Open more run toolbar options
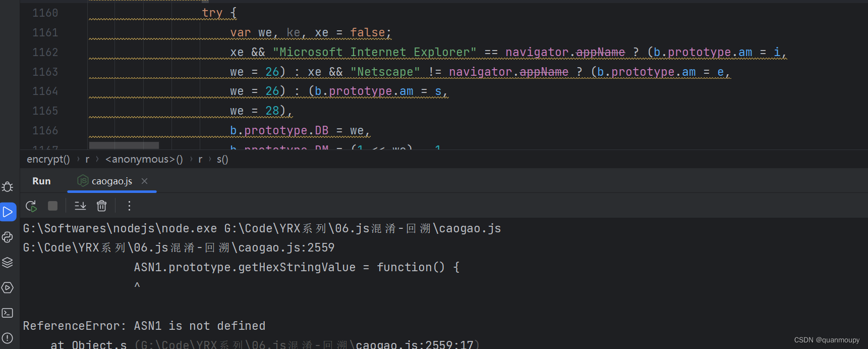Viewport: 868px width, 349px height. [x=129, y=206]
